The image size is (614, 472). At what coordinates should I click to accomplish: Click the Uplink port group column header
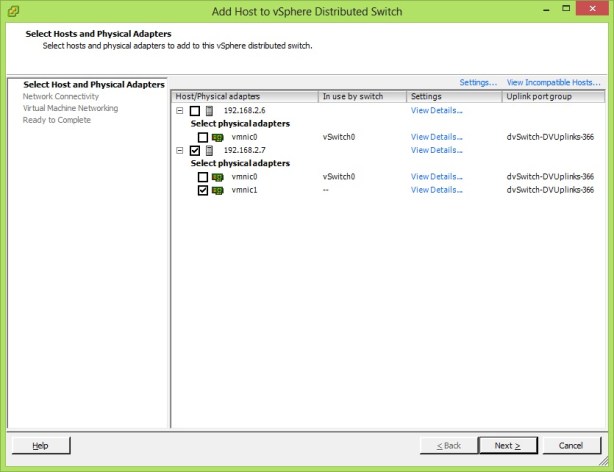552,97
